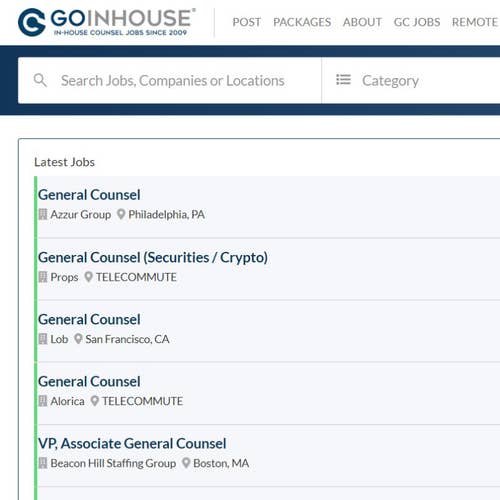The width and height of the screenshot is (500, 500).
Task: Click the location pin beside San Francisco, CA
Action: 78,339
